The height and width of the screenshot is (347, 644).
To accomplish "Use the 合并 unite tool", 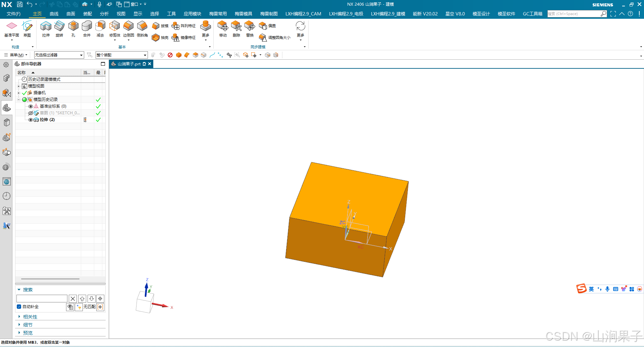I will pos(87,28).
